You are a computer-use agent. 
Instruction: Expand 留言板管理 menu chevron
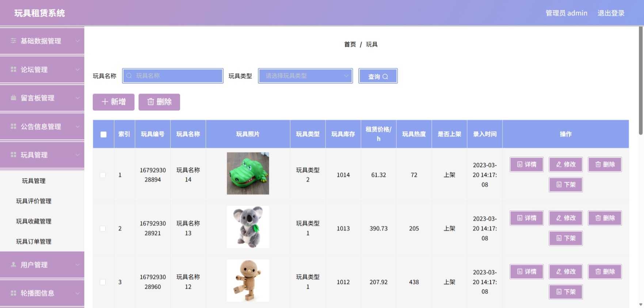(x=77, y=98)
